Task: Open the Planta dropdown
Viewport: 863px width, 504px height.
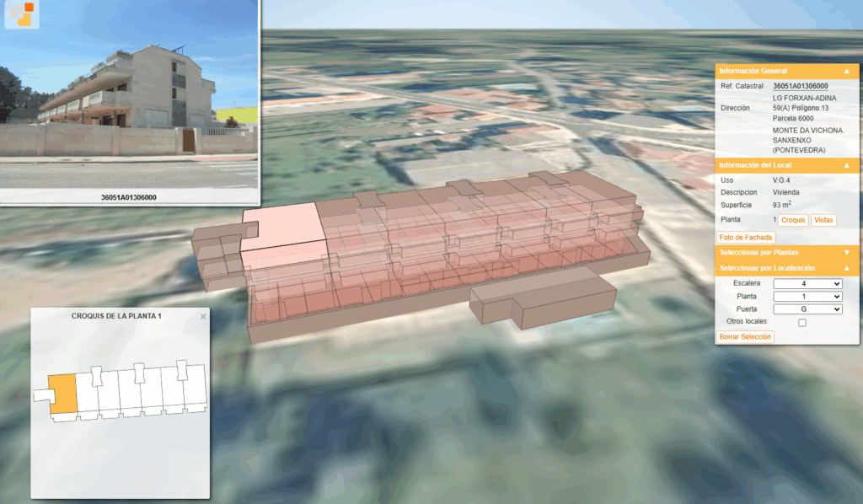Action: [x=807, y=297]
